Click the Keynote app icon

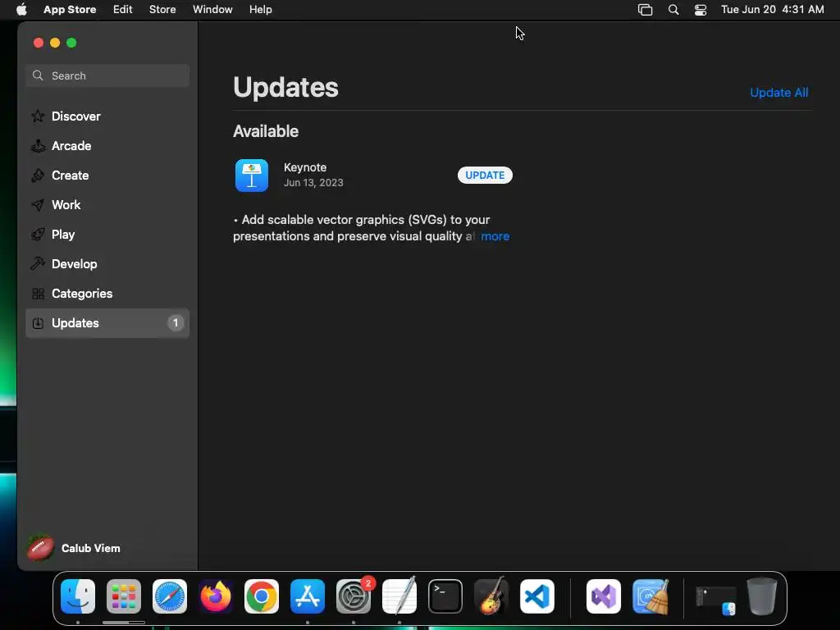pos(252,176)
